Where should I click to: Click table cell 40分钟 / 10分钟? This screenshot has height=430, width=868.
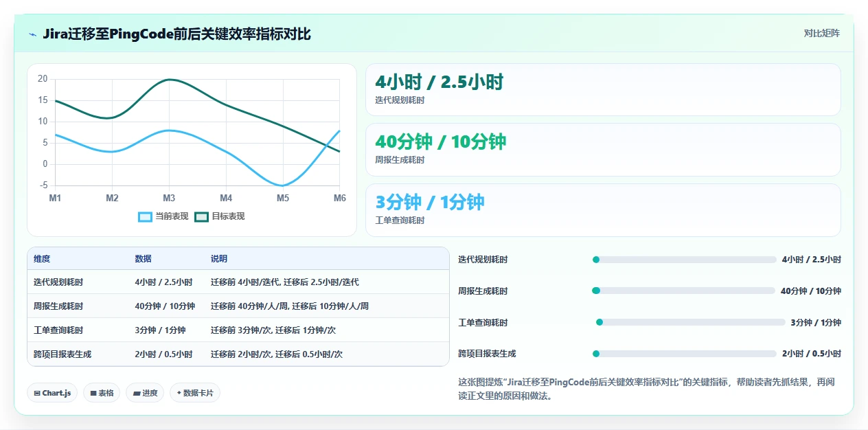tap(165, 306)
